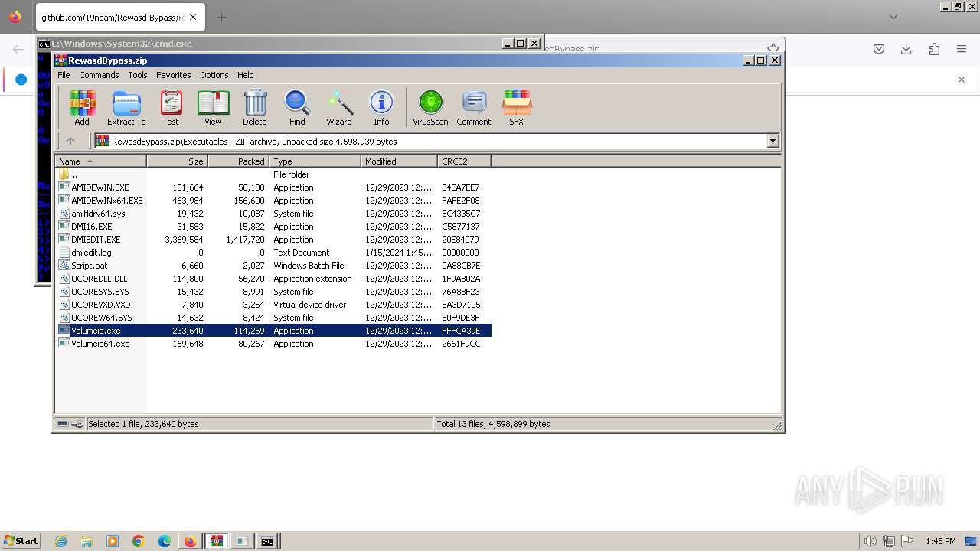980x551 pixels.
Task: Sort files by the Type column
Action: (x=315, y=161)
